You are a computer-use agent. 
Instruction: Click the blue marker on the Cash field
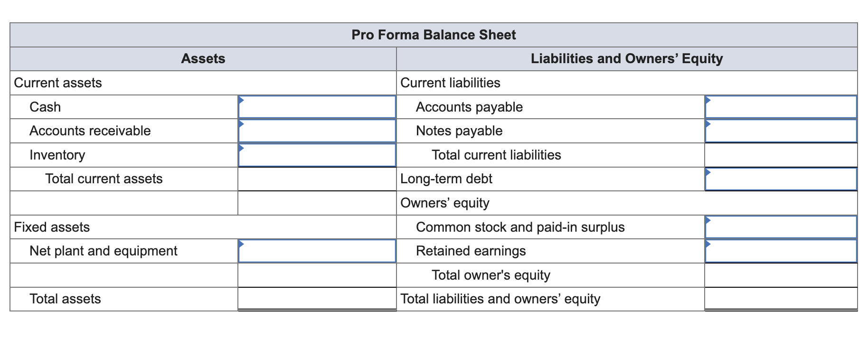click(x=242, y=101)
